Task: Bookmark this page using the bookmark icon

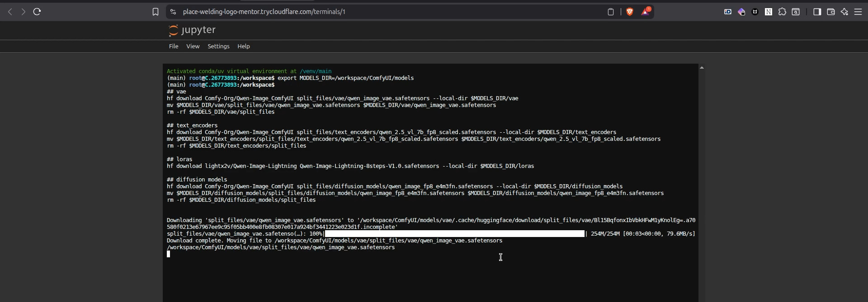Action: 156,12
